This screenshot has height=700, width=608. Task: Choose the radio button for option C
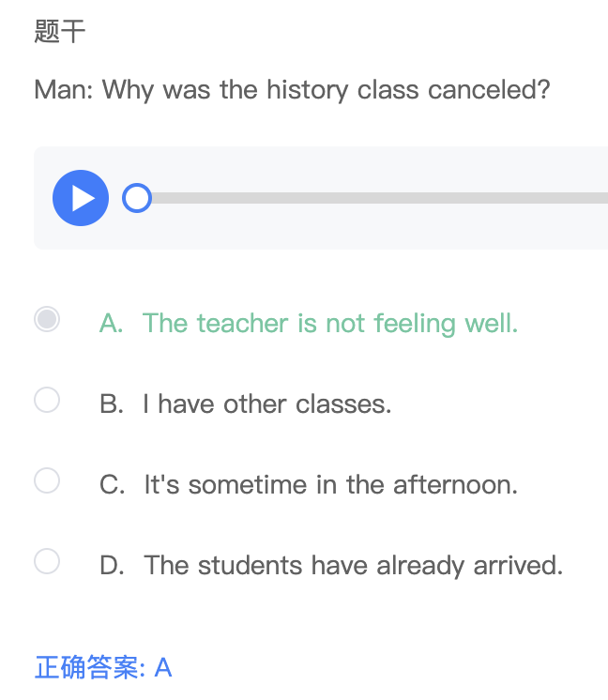tap(47, 481)
